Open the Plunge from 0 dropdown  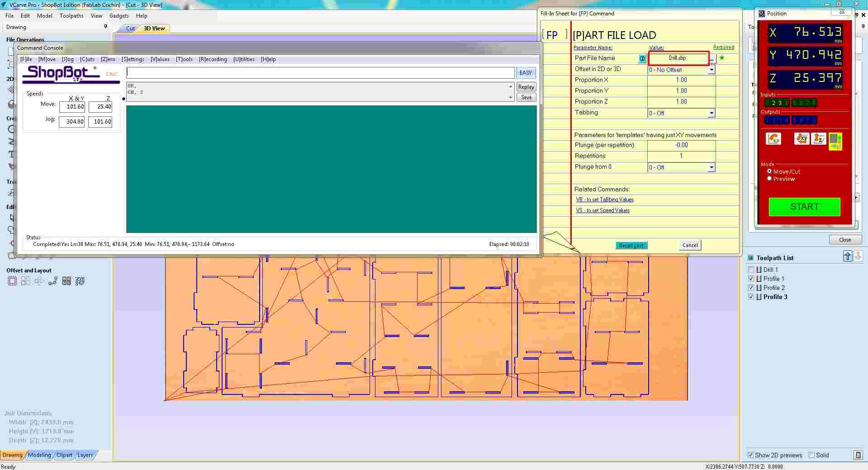[711, 167]
